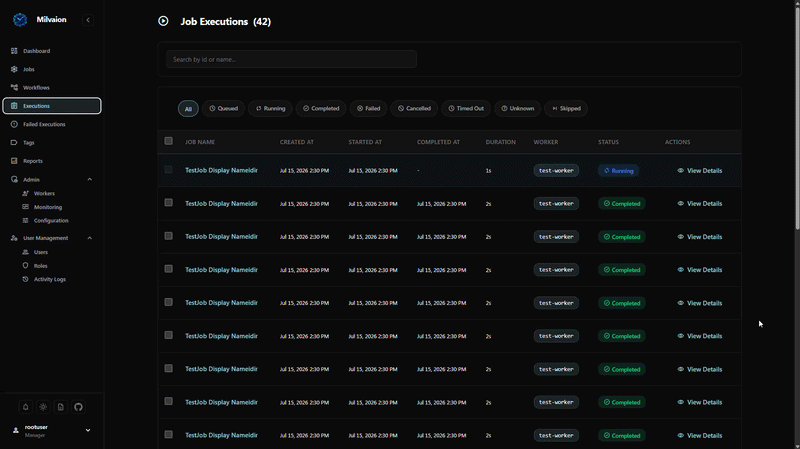Click test-worker badge in the Running row

tap(556, 170)
